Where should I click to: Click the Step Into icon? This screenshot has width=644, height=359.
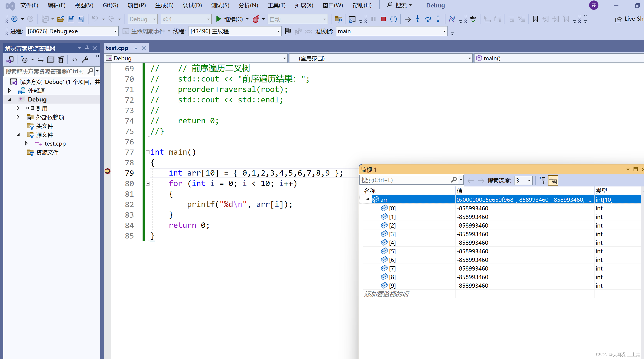[418, 19]
